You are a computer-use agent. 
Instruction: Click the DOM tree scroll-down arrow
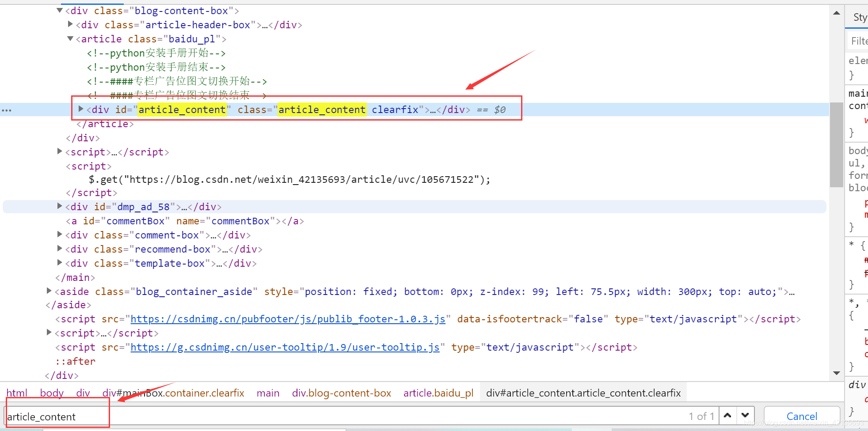coord(836,373)
